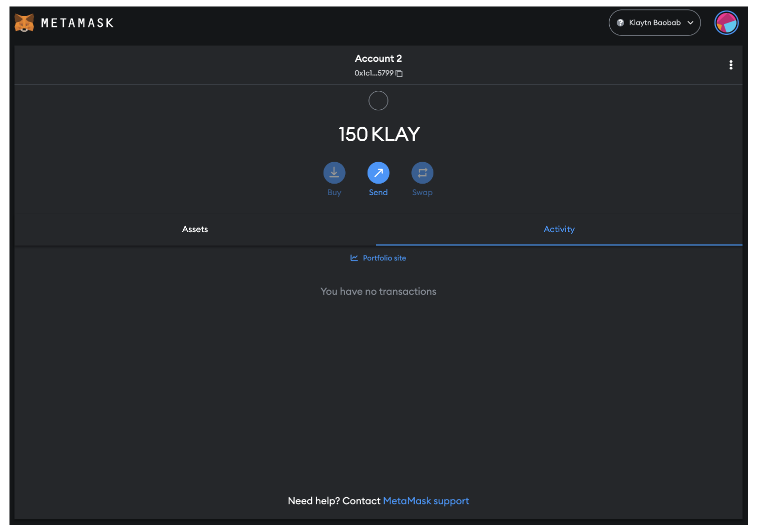Screen dimensions: 757x532
Task: Open the three-dot account options menu
Action: (731, 65)
